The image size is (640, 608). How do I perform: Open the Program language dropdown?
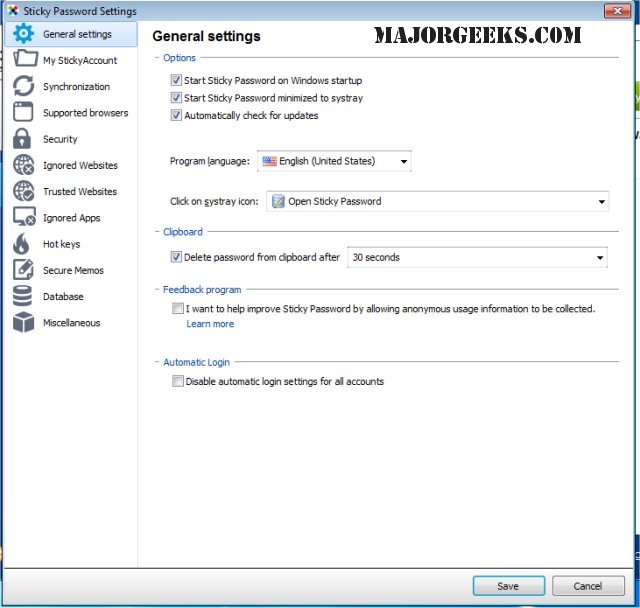pos(334,161)
